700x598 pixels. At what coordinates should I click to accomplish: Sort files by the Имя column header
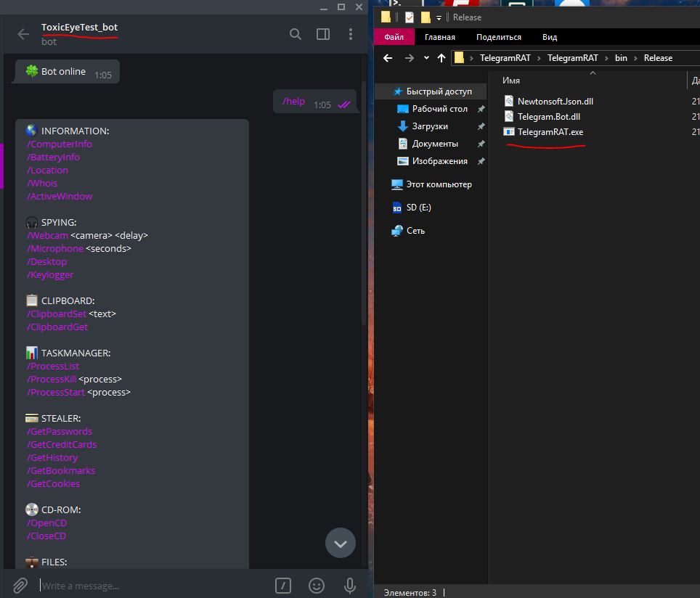click(x=510, y=81)
